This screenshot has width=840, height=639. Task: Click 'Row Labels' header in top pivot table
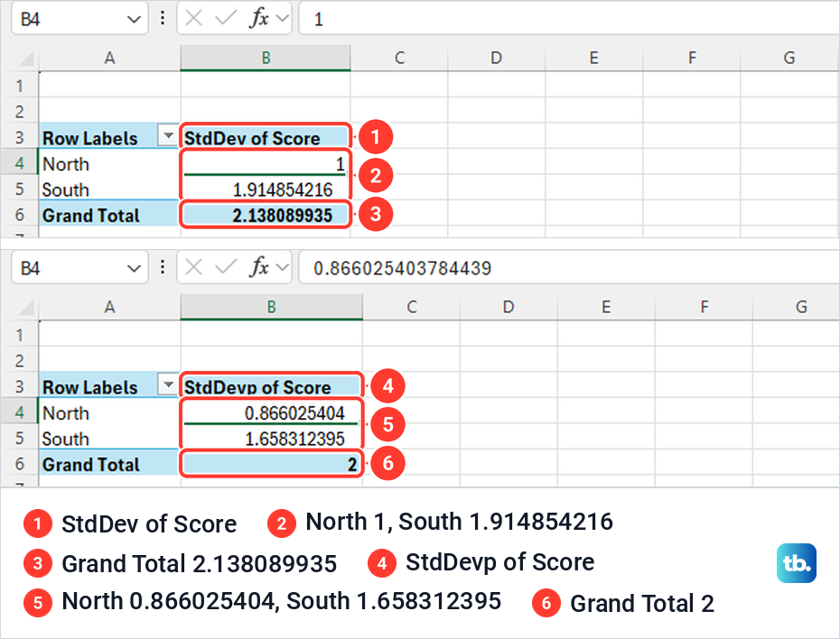tap(89, 137)
